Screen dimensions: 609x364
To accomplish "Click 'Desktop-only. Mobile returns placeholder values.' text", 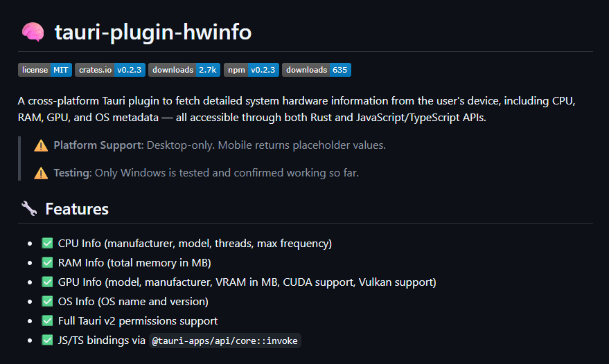I will pyautogui.click(x=266, y=145).
